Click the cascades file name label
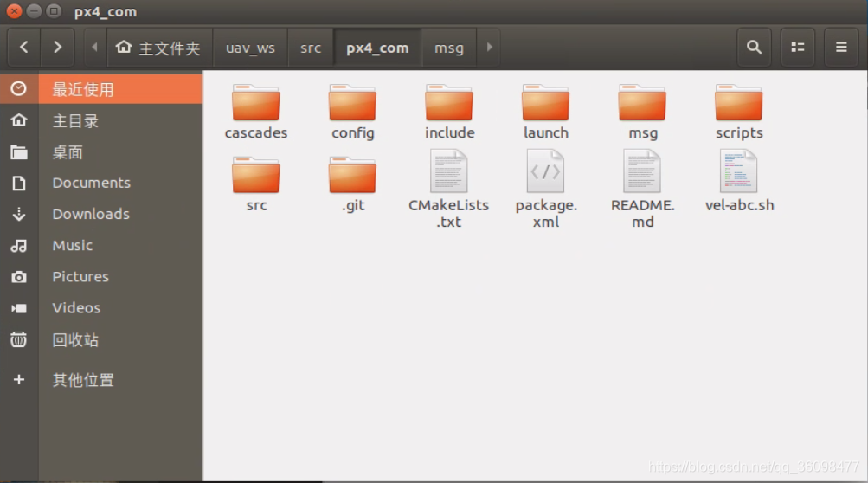 (x=256, y=133)
